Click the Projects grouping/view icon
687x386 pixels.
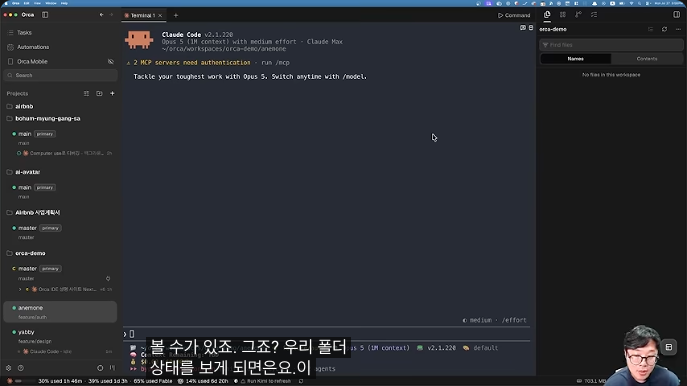coord(86,93)
